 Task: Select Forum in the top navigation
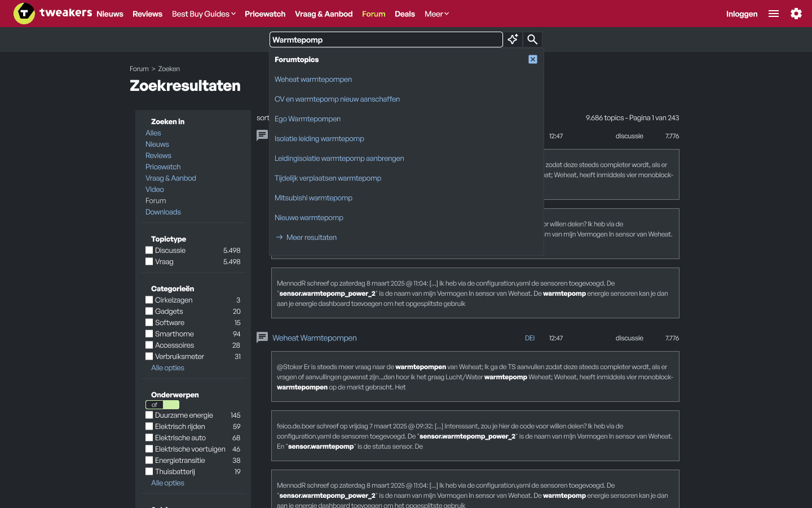coord(373,14)
